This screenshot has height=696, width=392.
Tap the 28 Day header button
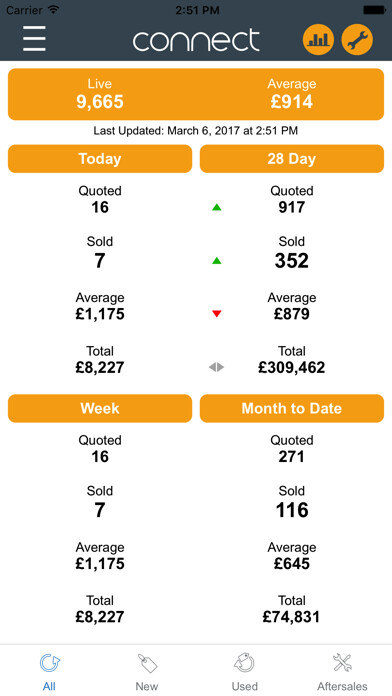coord(292,158)
